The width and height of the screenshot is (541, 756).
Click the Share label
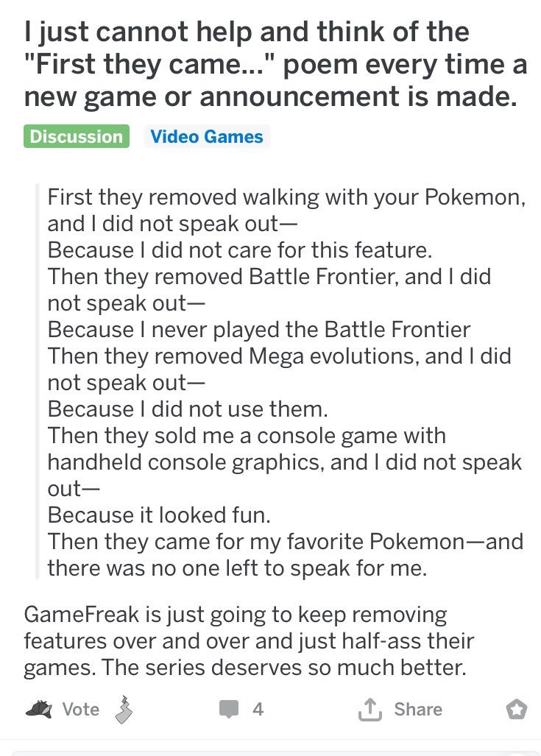tap(417, 709)
